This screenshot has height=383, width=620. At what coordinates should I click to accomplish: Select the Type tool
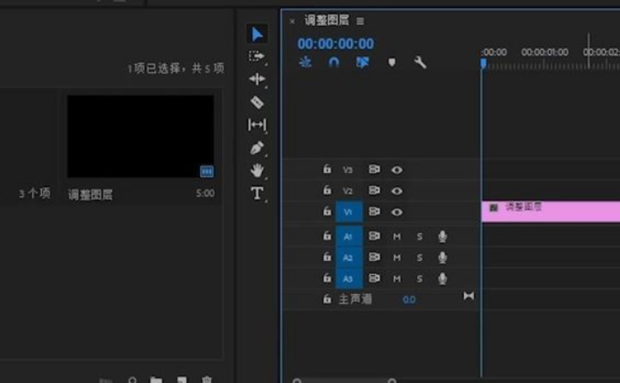pyautogui.click(x=257, y=193)
